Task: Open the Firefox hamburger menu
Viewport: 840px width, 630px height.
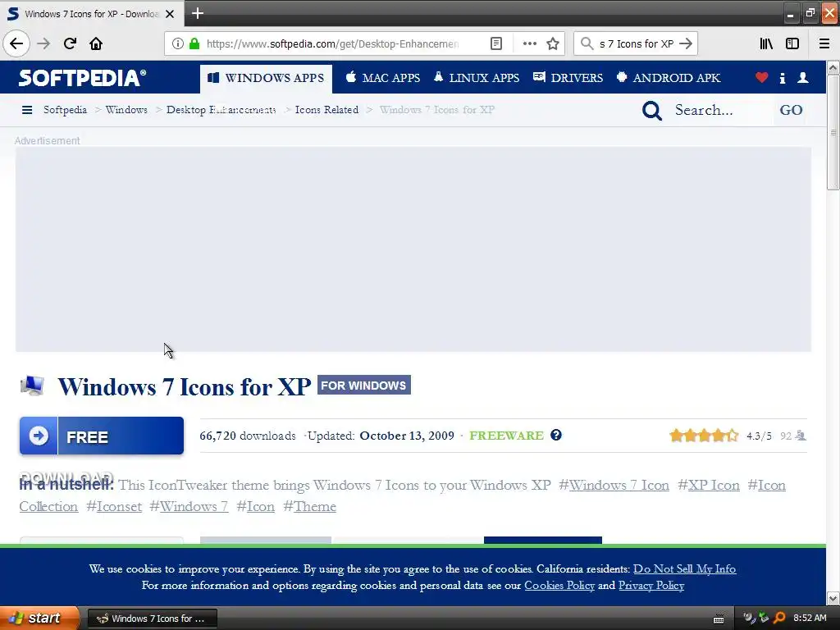Action: [x=824, y=43]
